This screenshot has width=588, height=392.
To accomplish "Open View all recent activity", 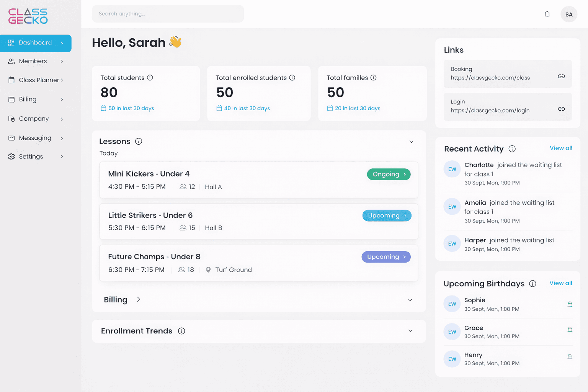I will click(561, 148).
